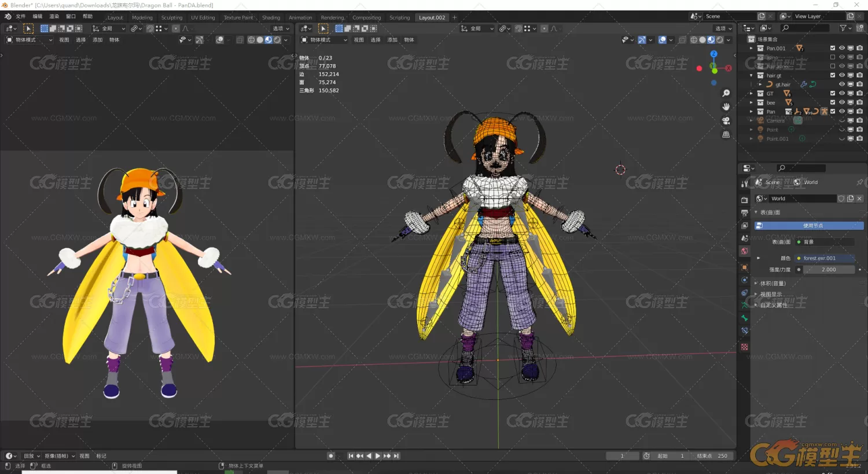Toggle gizmo display in right viewport header

(642, 40)
